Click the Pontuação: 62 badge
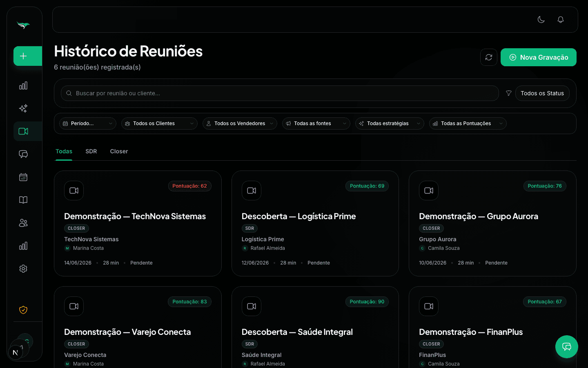 click(189, 186)
